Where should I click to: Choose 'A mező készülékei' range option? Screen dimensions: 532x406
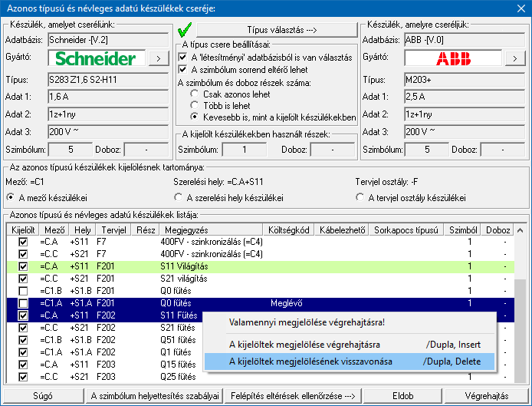pos(11,197)
